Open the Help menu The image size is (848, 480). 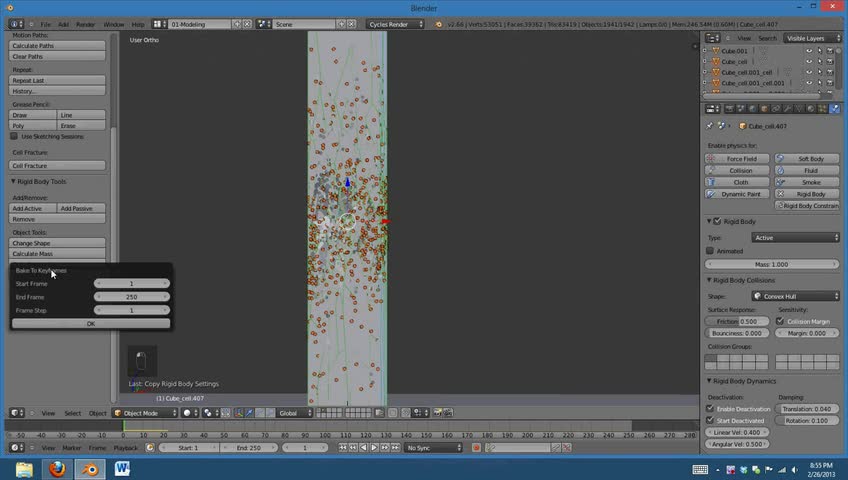[x=138, y=24]
